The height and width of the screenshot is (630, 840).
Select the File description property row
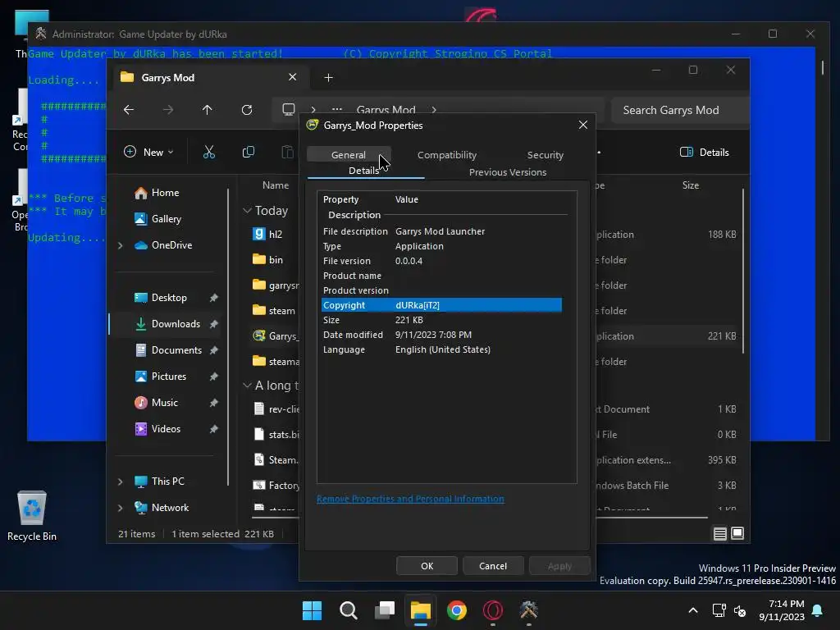pos(442,231)
